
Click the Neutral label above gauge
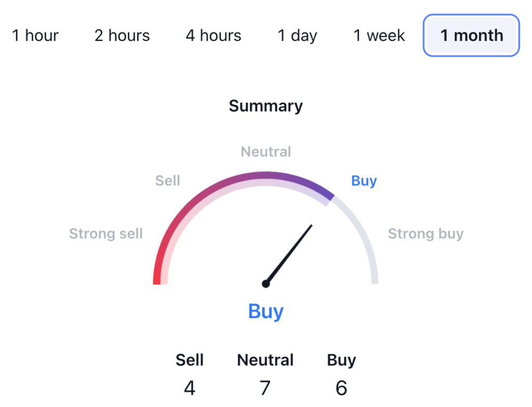click(265, 152)
